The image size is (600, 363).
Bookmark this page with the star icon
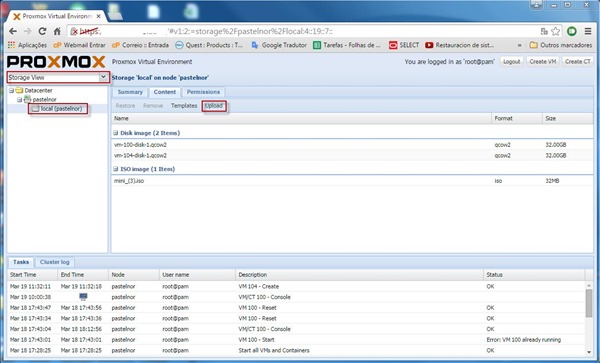555,31
